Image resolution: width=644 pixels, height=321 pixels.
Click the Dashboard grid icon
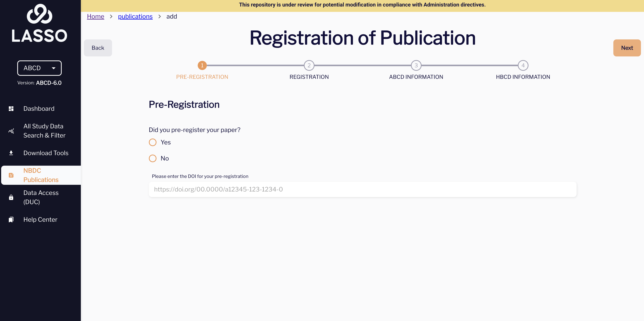click(11, 109)
